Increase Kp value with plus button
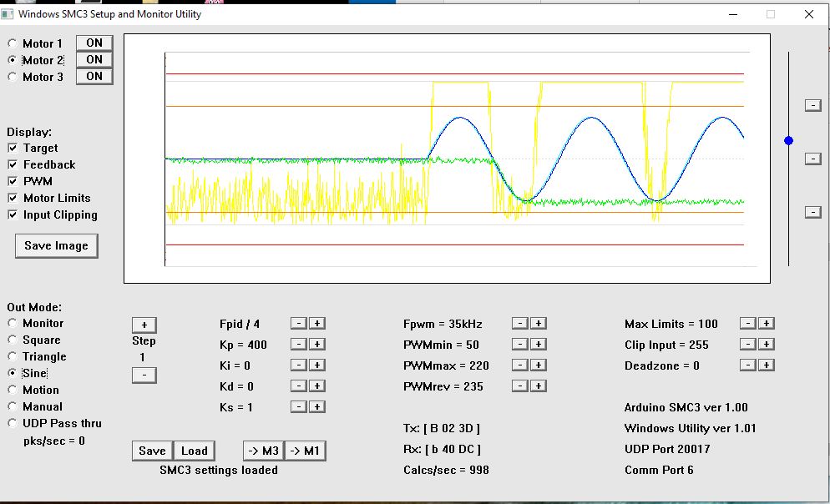Screen dimensions: 830x504 coord(318,345)
